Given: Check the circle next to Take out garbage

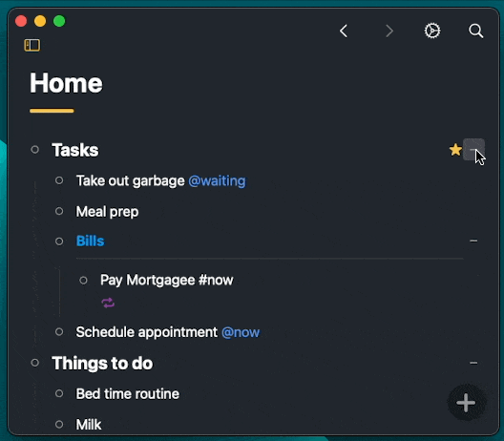Looking at the screenshot, I should (x=59, y=180).
